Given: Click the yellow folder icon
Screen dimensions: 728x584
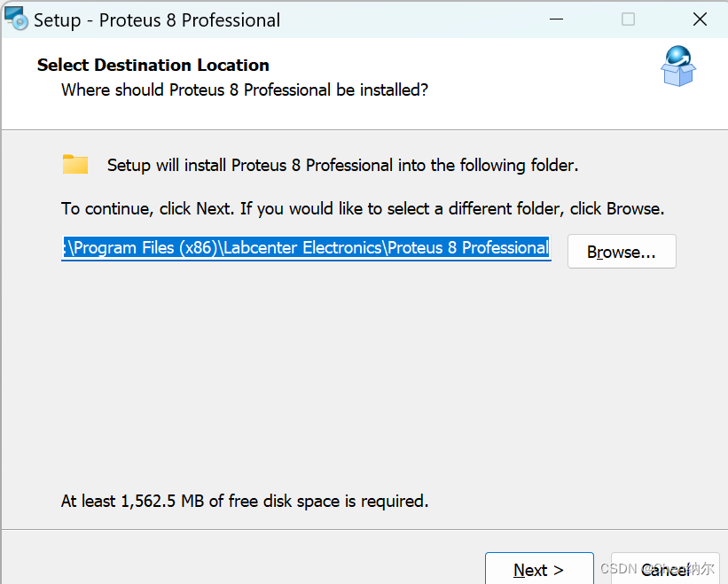Looking at the screenshot, I should 75,164.
